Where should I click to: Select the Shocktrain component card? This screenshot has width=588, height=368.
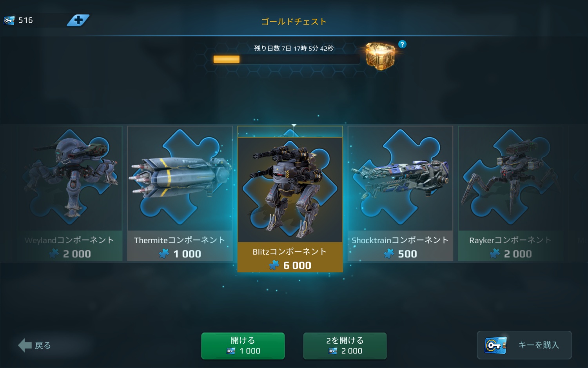[400, 193]
